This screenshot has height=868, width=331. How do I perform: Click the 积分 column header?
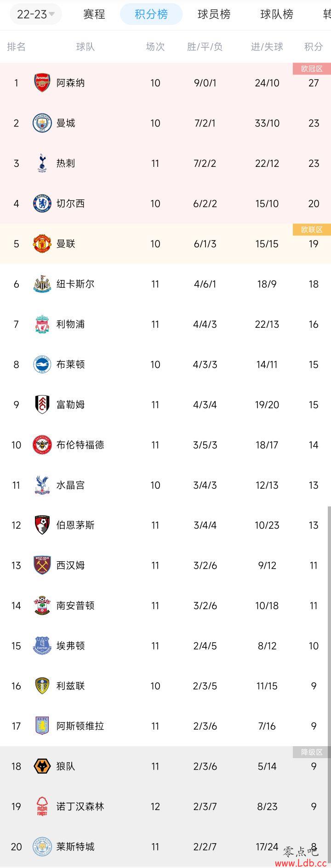coord(314,46)
